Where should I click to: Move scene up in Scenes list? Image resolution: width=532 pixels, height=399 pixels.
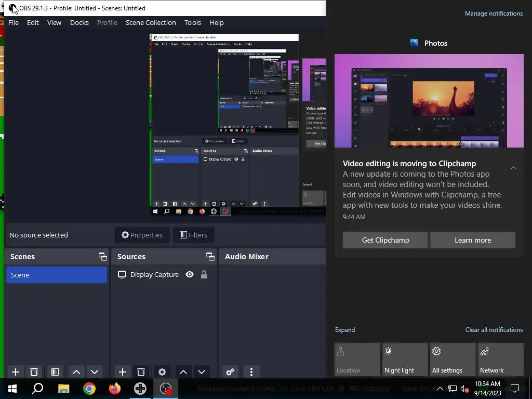(76, 372)
